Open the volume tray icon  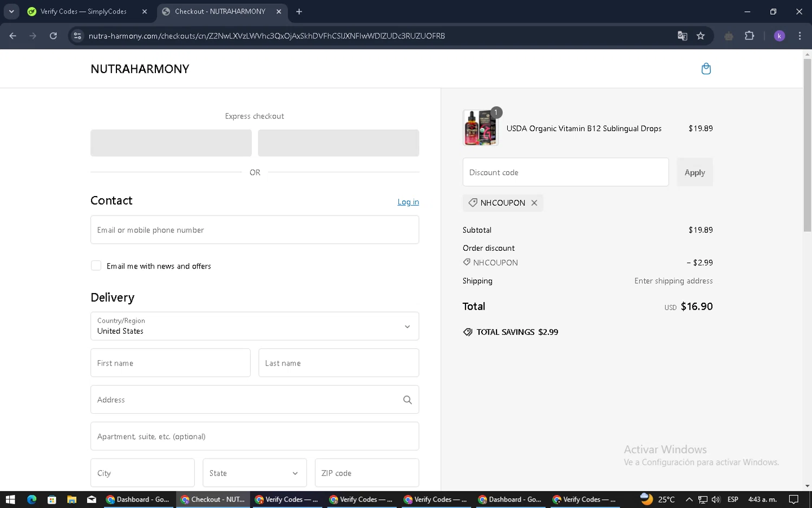click(x=716, y=499)
